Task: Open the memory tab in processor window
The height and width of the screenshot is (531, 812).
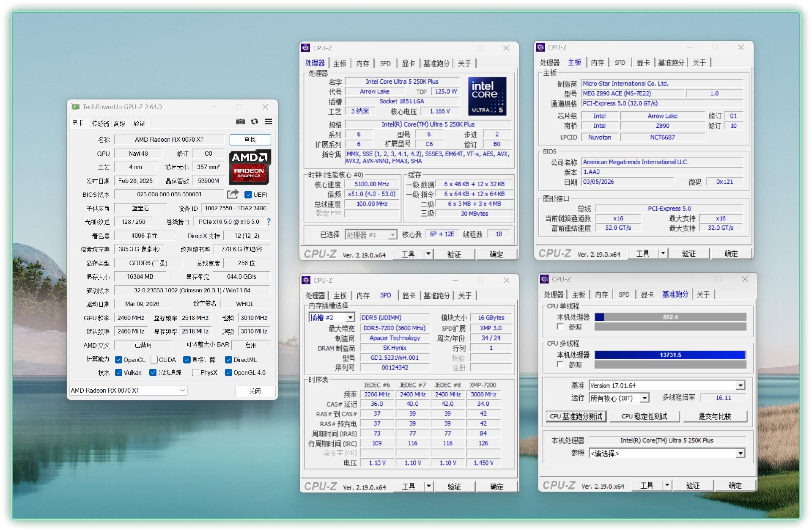Action: click(x=362, y=63)
